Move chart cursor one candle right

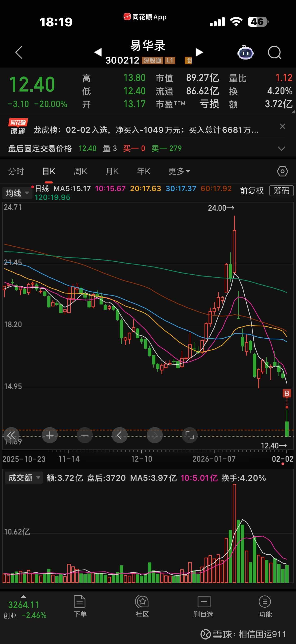tap(155, 435)
